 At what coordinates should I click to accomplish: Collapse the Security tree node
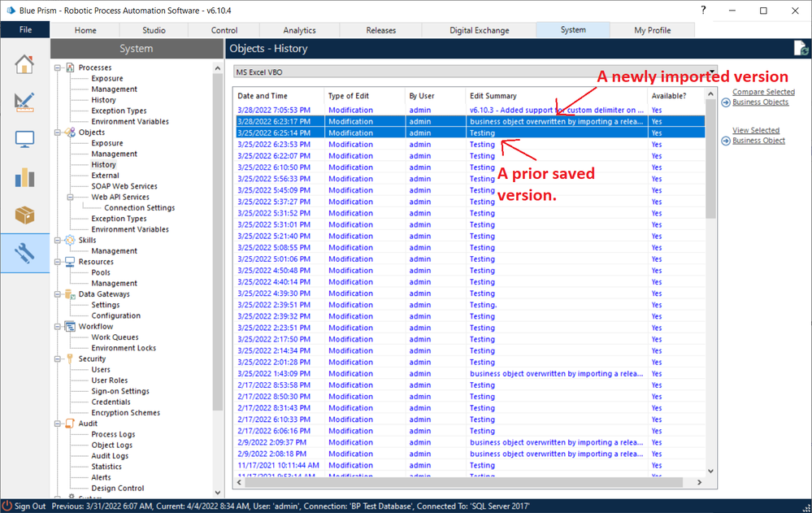[x=59, y=359]
